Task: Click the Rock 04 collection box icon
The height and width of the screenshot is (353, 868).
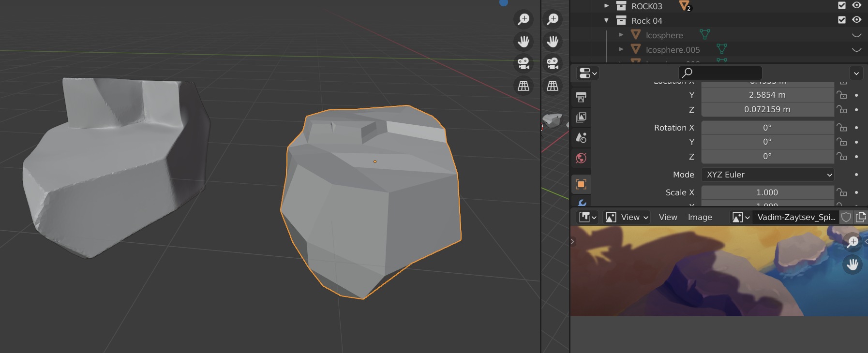Action: point(621,20)
